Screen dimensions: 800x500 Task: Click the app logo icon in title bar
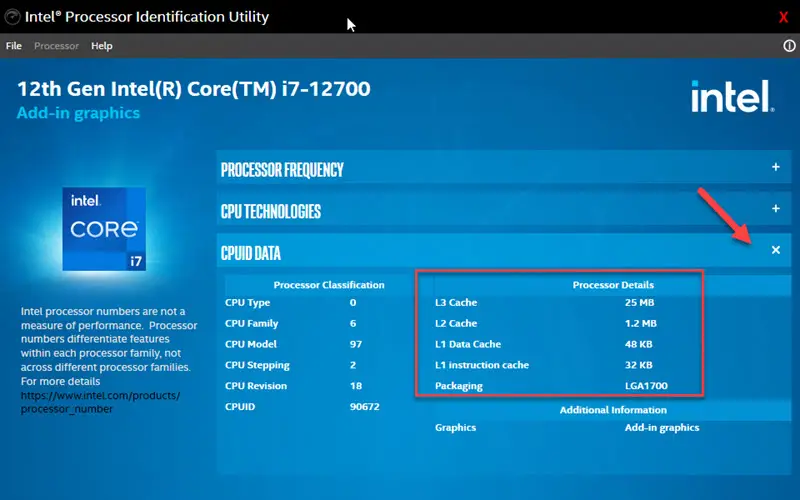(x=12, y=17)
